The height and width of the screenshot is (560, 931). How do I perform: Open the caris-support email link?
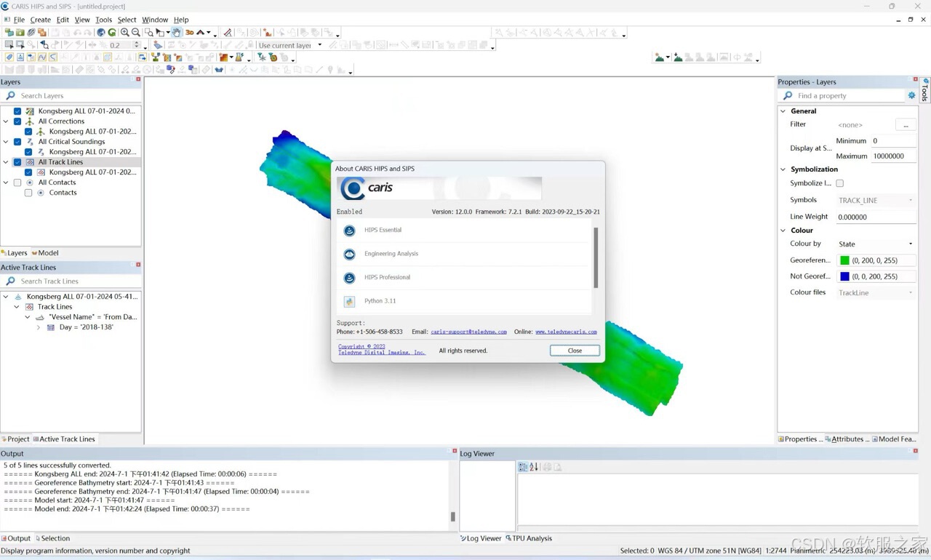(x=468, y=332)
